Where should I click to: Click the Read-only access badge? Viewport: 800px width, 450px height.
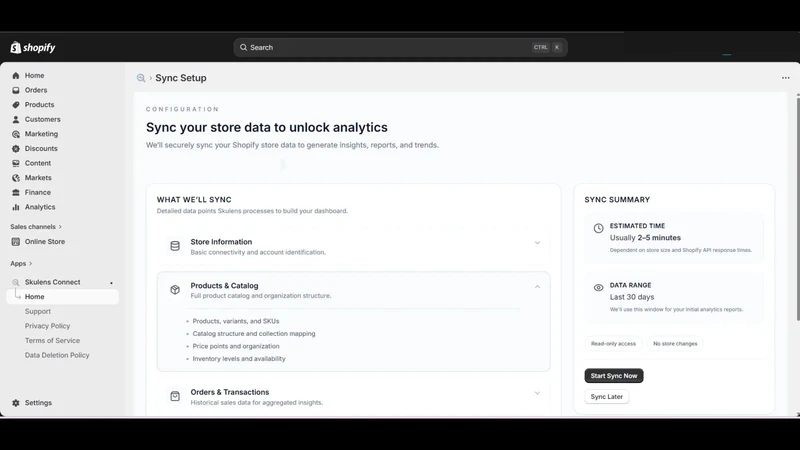(613, 344)
